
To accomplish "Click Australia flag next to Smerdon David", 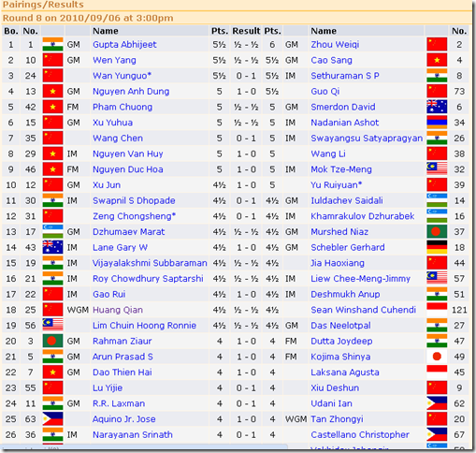I will [x=437, y=107].
